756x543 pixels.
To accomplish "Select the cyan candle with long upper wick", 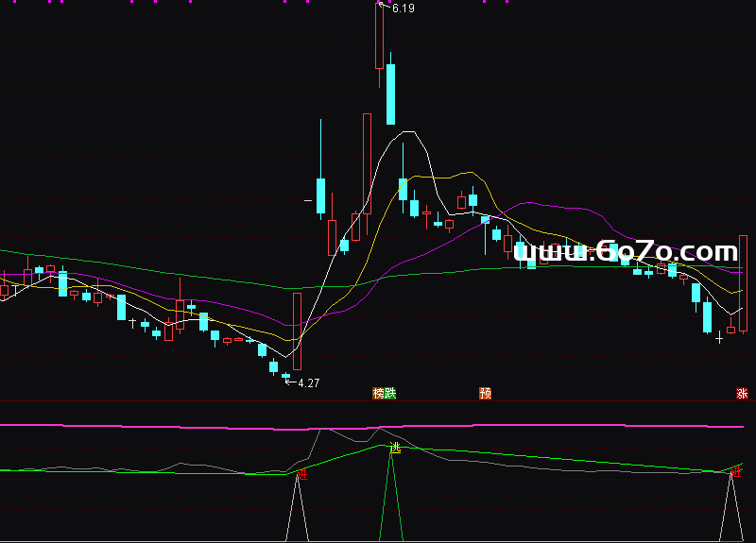I will point(321,194).
